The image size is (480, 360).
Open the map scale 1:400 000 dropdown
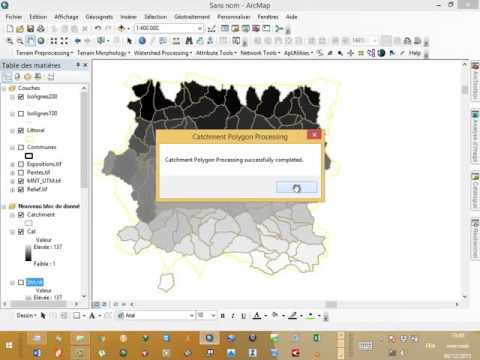pyautogui.click(x=200, y=28)
